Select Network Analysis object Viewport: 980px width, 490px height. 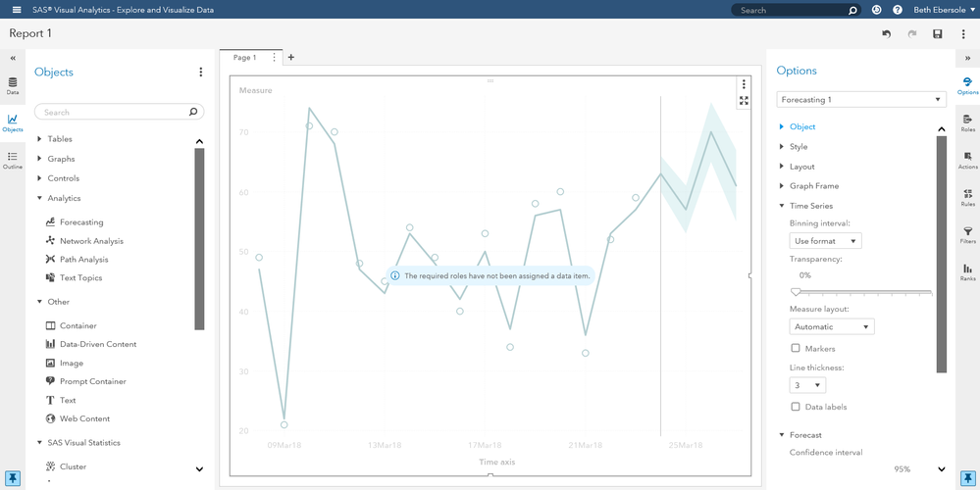coord(91,241)
